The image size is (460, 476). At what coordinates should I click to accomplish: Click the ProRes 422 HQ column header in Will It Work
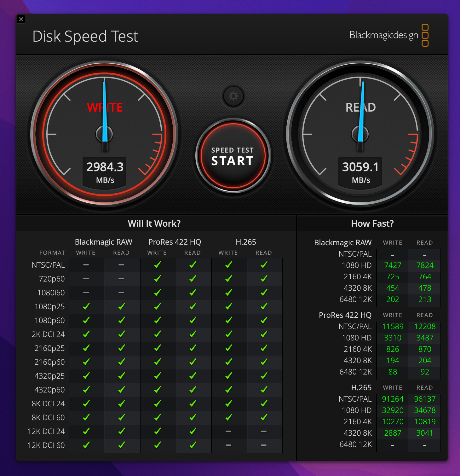pos(175,242)
